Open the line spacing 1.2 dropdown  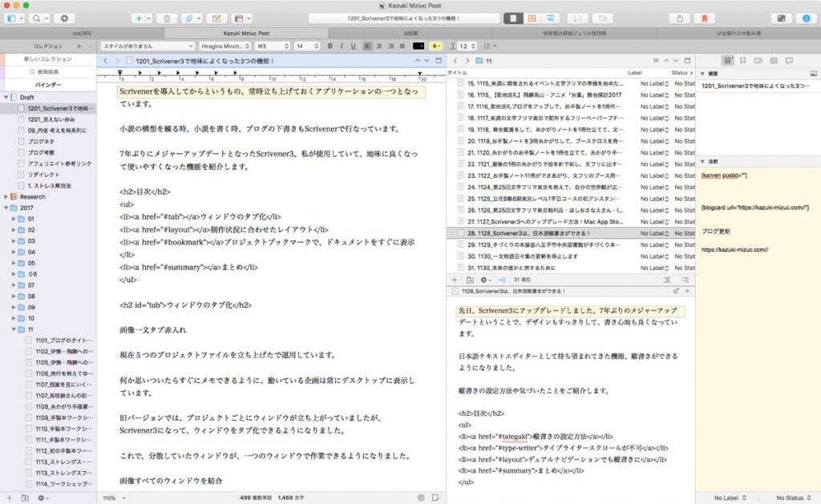467,46
